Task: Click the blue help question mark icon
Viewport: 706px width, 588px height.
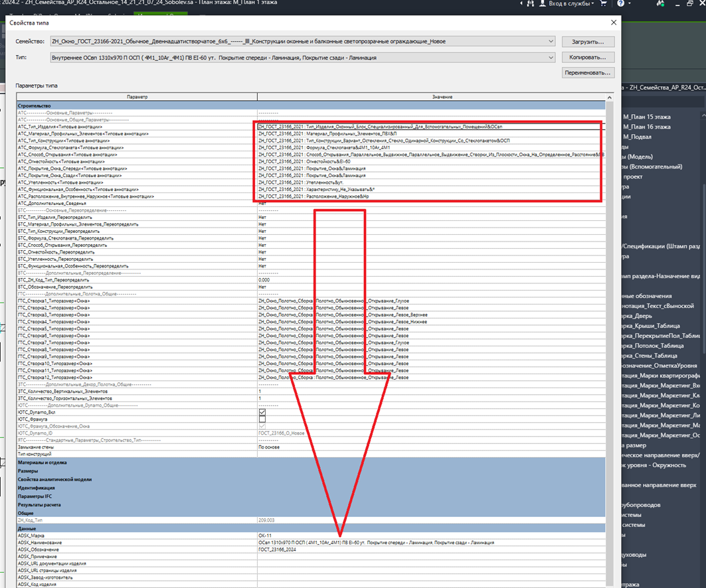Action: (x=621, y=3)
